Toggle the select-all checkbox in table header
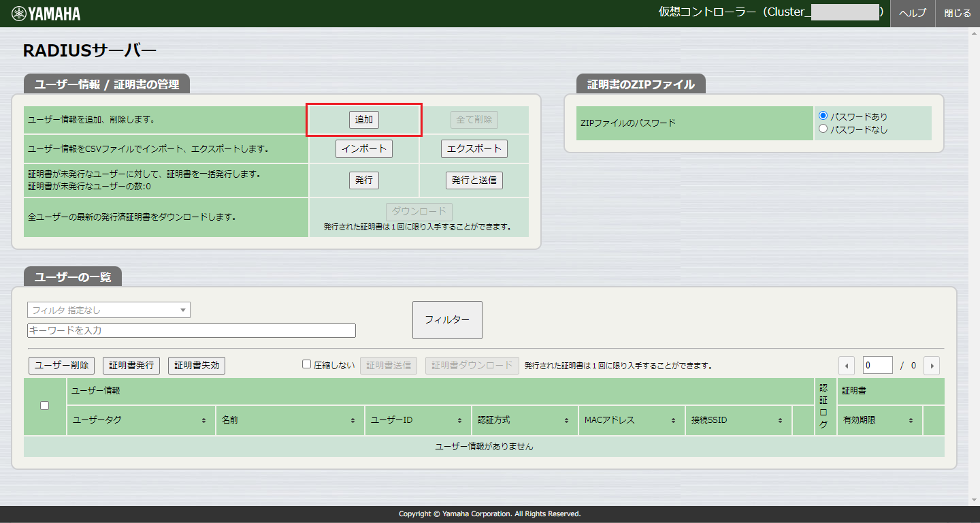This screenshot has height=523, width=980. pyautogui.click(x=44, y=405)
